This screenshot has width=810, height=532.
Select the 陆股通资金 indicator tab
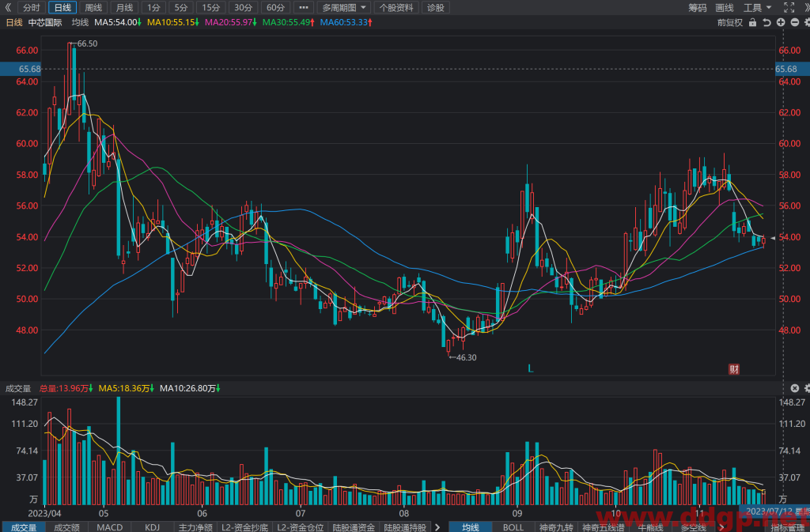[x=354, y=526]
